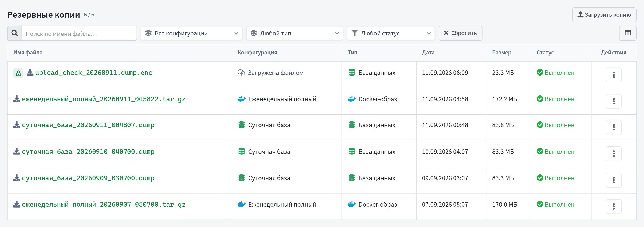Image resolution: width=644 pixels, height=227 pixels.
Task: Click the download icon for upload_check_20260911.dump.enc
Action: pyautogui.click(x=30, y=73)
